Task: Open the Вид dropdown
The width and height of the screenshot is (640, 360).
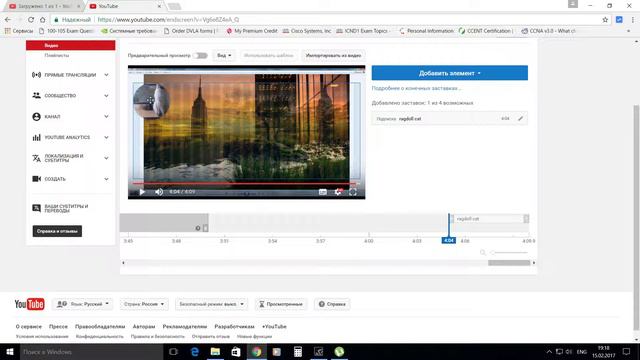Action: (224, 56)
